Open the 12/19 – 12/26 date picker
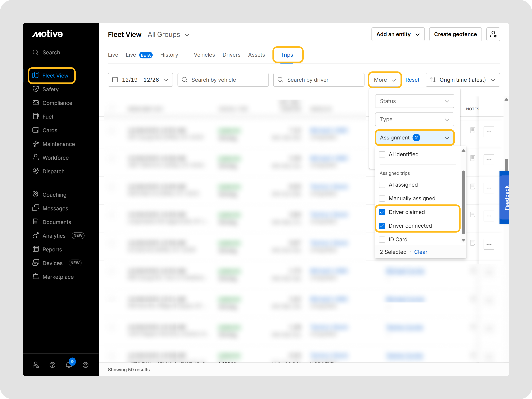Image resolution: width=532 pixels, height=399 pixels. (140, 80)
